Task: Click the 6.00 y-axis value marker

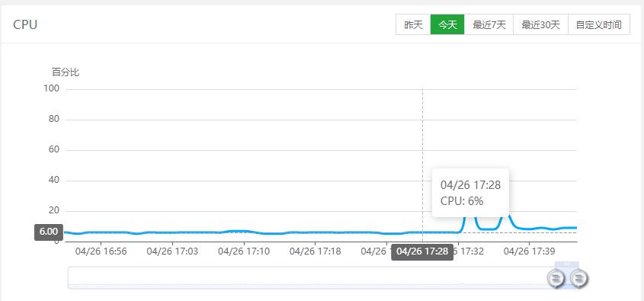Action: click(49, 232)
